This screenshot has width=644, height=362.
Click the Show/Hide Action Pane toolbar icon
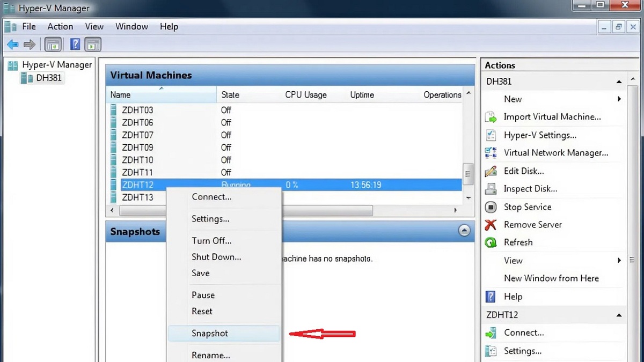(93, 45)
